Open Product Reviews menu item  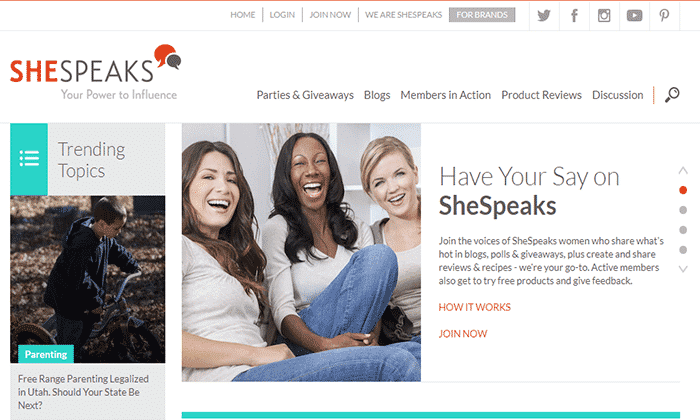pyautogui.click(x=541, y=95)
